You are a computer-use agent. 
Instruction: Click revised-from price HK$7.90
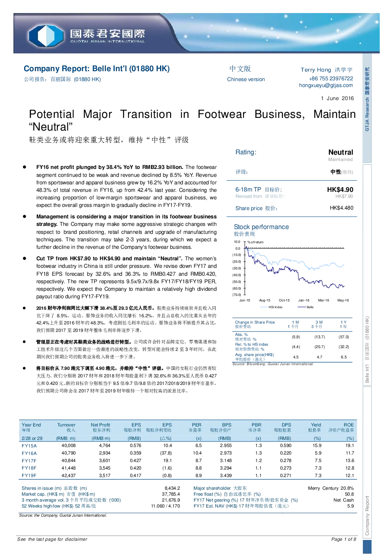coord(344,196)
